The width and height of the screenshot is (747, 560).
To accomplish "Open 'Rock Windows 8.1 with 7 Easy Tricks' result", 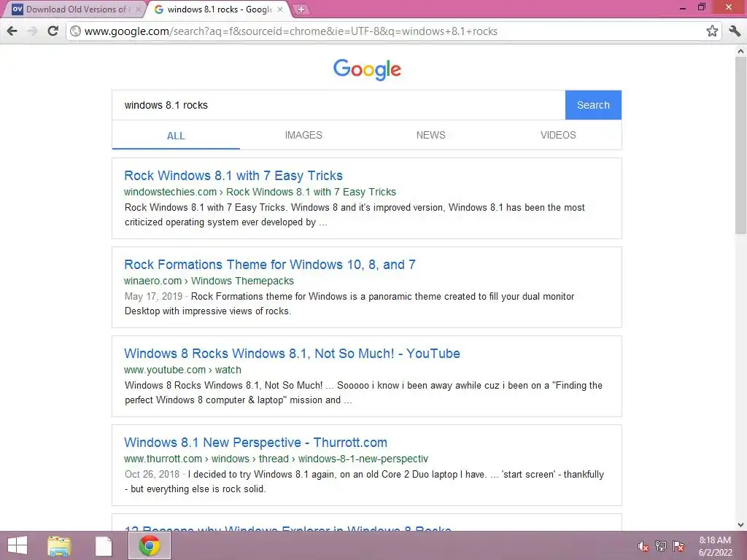I will pos(233,176).
